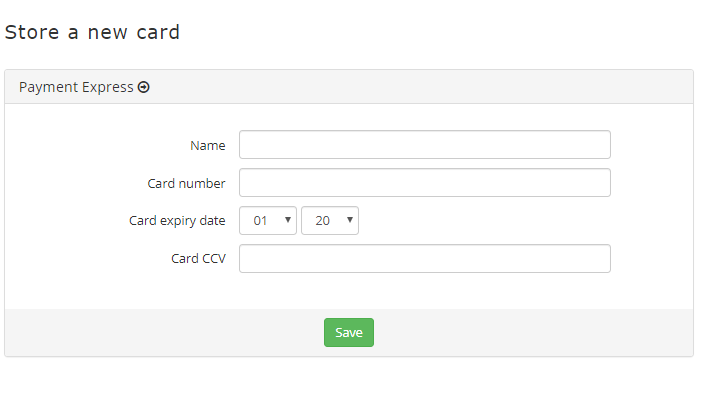Click the arrow on the year selector

pos(350,220)
